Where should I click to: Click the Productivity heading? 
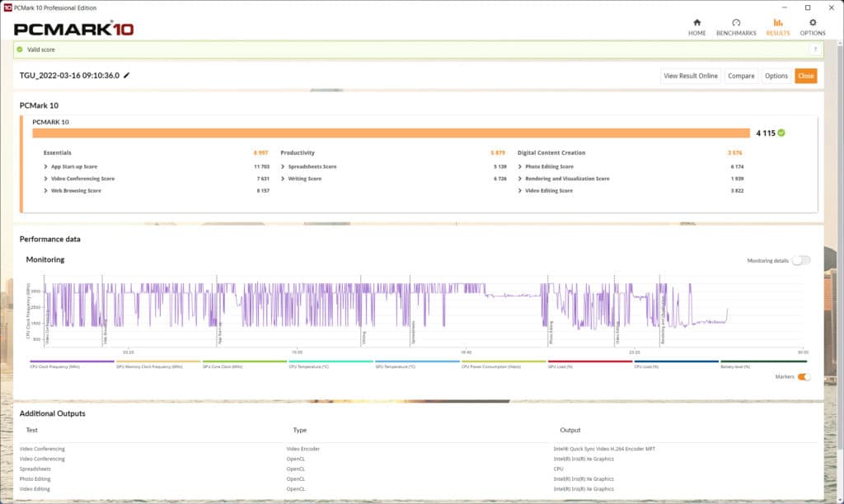297,152
